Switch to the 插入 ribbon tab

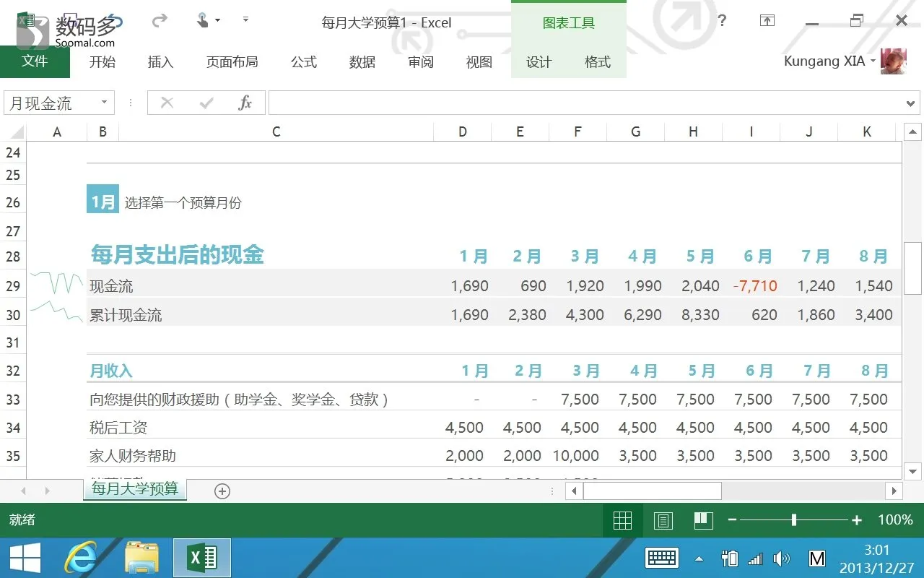coord(160,62)
